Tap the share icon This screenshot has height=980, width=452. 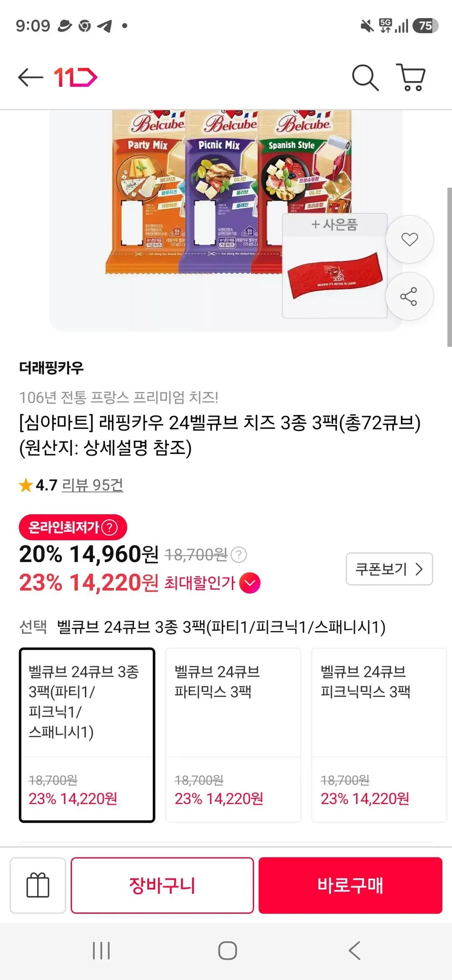pos(409,297)
